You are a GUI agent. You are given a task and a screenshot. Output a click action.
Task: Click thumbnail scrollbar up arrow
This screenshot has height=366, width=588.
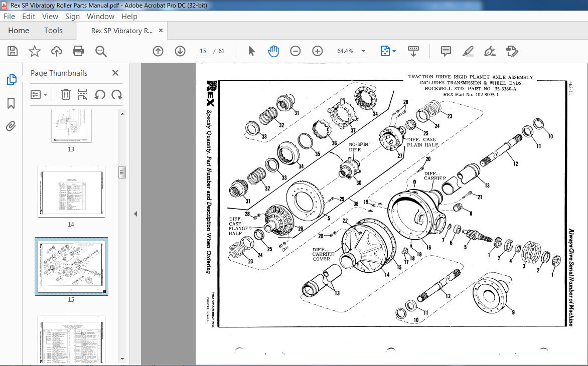pyautogui.click(x=122, y=113)
